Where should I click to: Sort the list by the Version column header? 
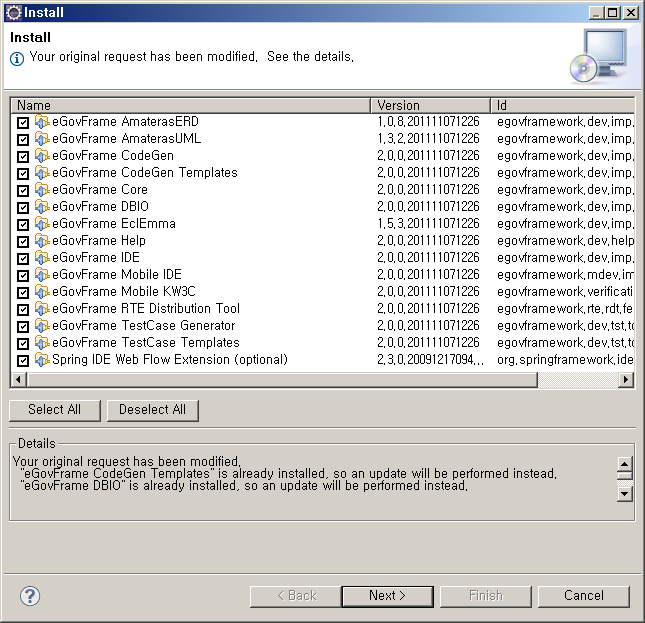430,105
